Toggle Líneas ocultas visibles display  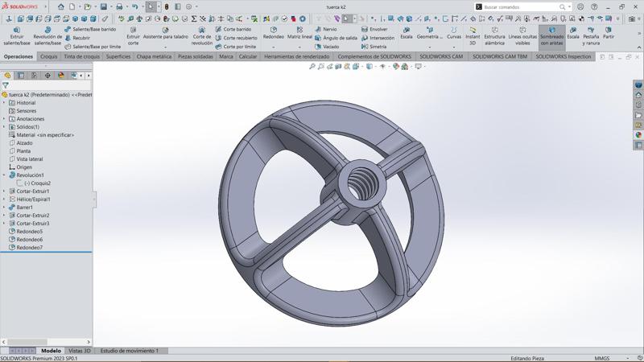point(522,36)
